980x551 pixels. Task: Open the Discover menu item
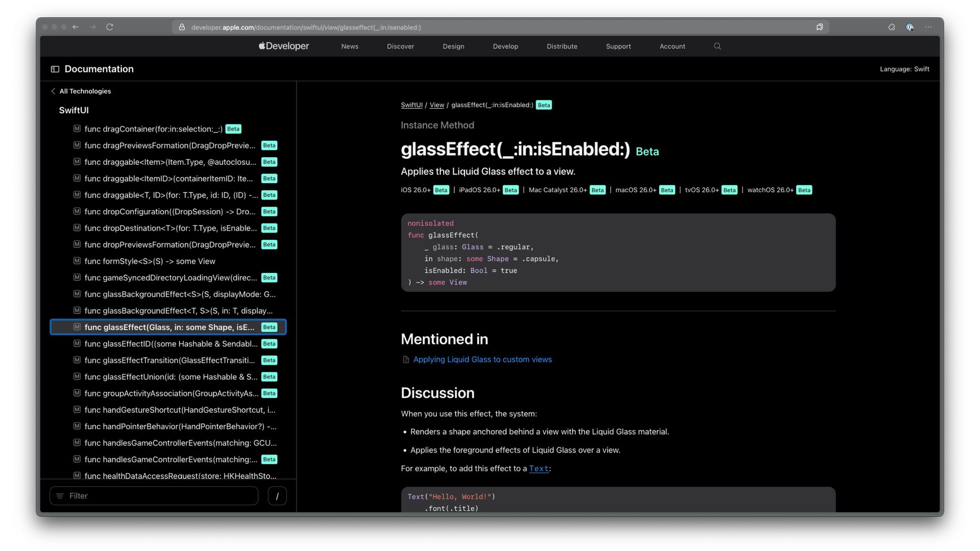tap(400, 46)
